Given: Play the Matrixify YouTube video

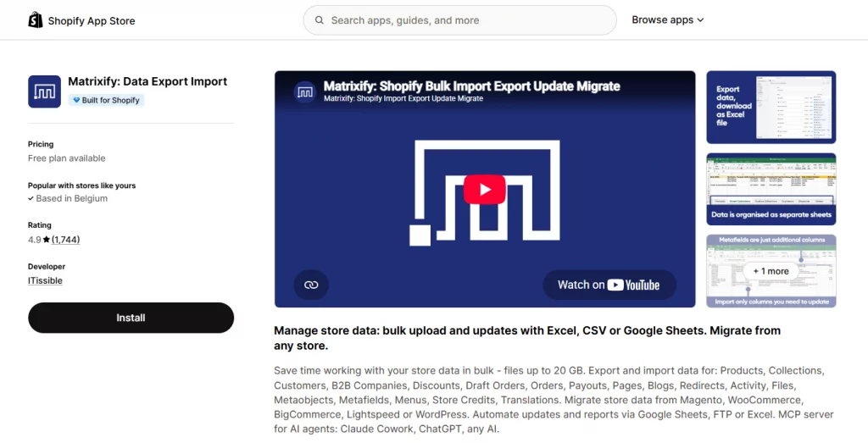Looking at the screenshot, I should tap(484, 189).
